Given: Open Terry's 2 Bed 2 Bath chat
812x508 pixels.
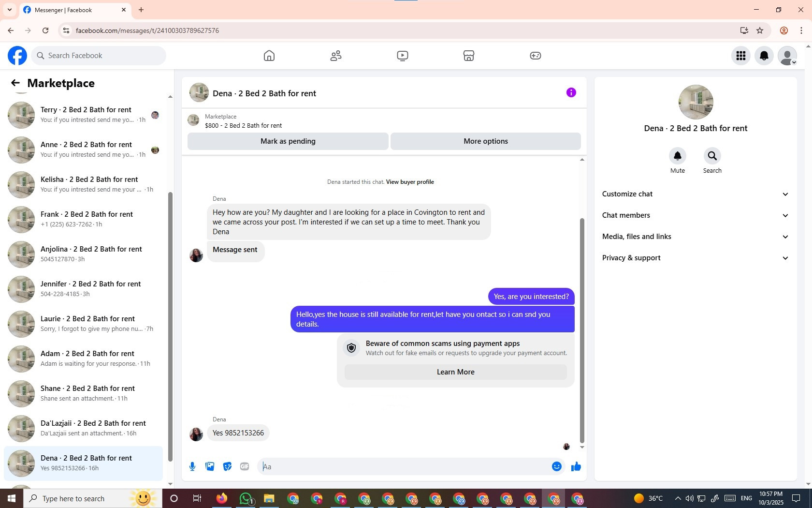Looking at the screenshot, I should point(83,115).
